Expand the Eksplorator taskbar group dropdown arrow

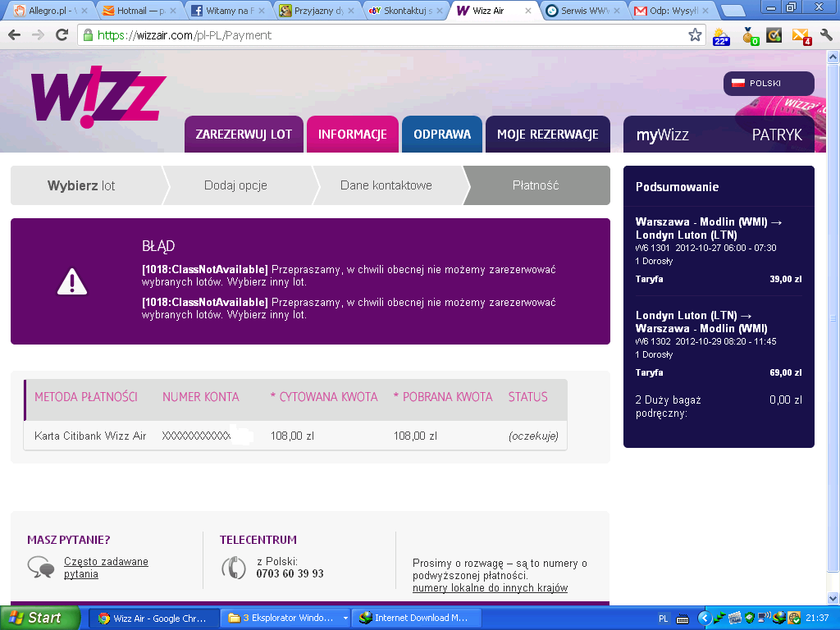click(345, 619)
